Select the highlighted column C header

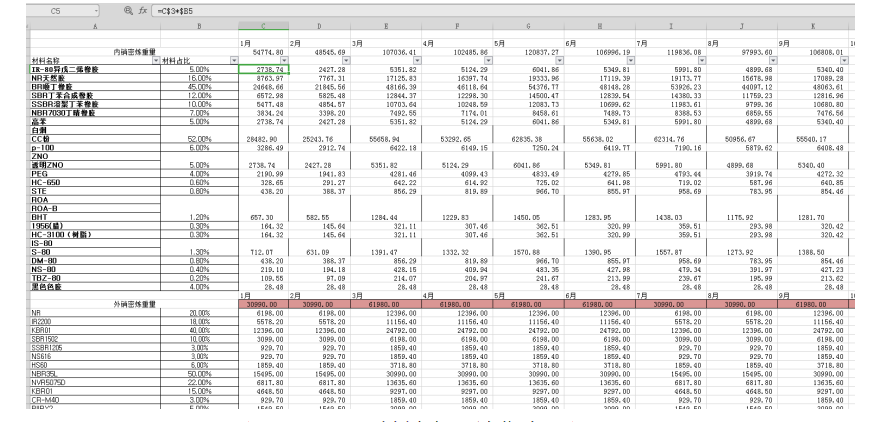point(264,26)
